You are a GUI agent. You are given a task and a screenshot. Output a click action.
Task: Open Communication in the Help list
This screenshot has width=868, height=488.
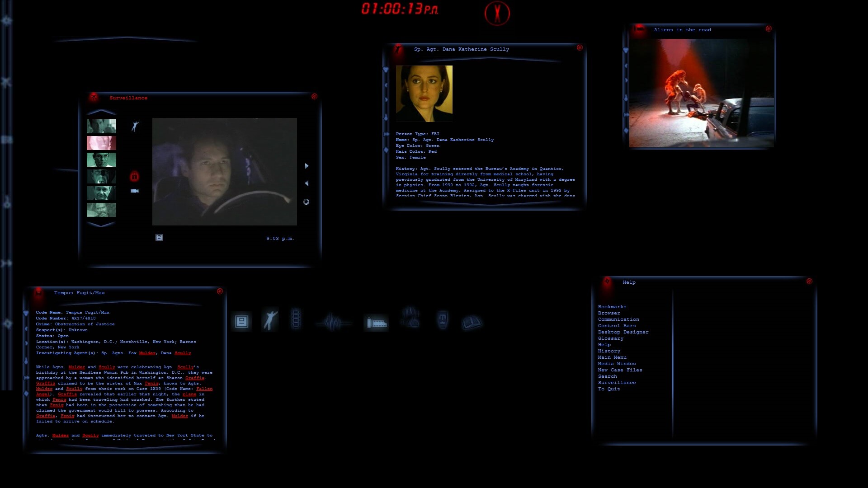point(618,319)
